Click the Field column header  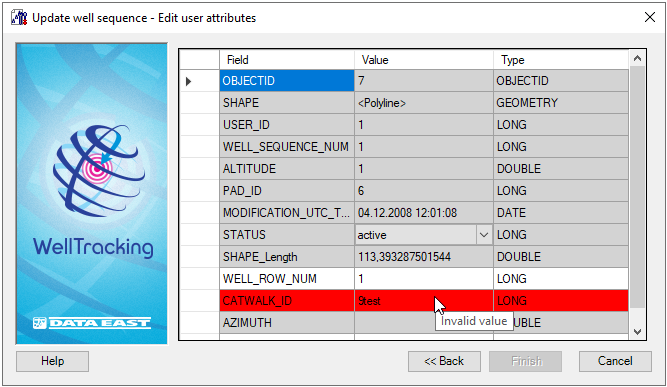[287, 60]
